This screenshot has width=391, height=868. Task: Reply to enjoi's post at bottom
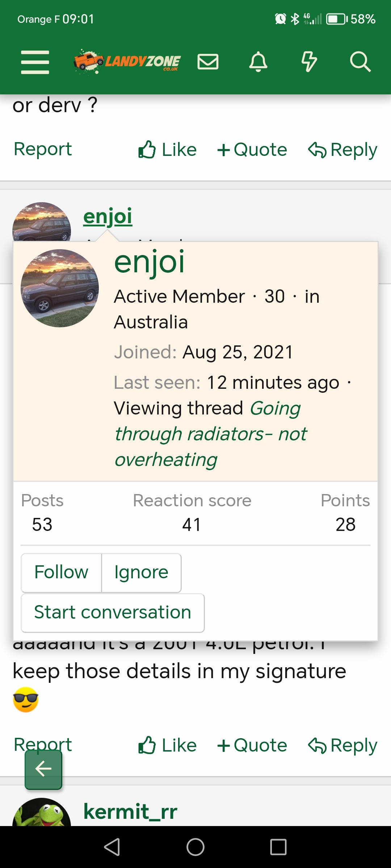pyautogui.click(x=342, y=745)
